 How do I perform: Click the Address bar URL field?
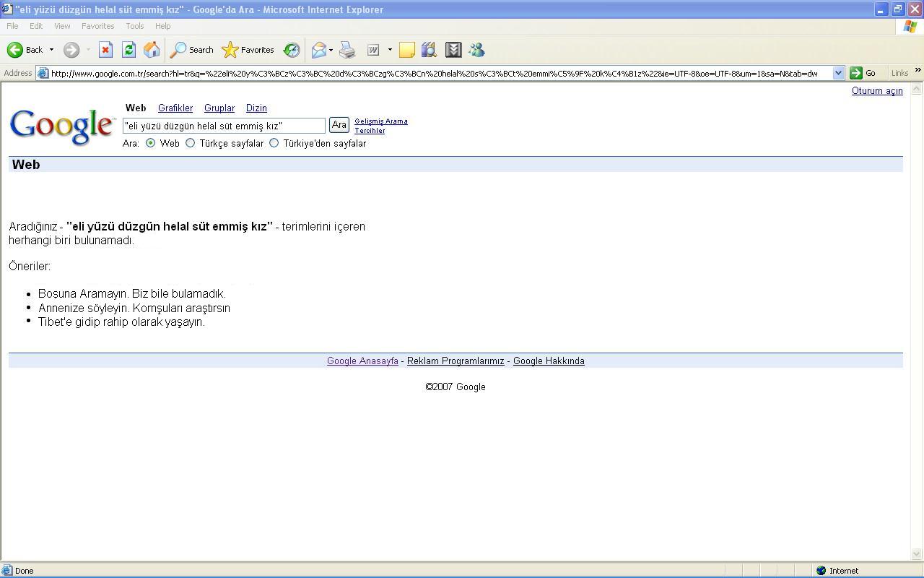click(x=440, y=73)
